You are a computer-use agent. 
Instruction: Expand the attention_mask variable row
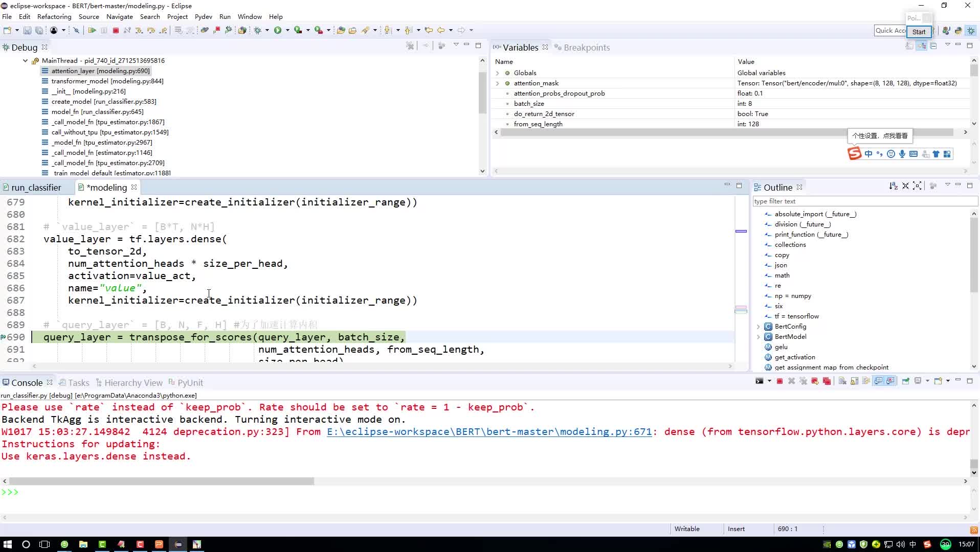tap(497, 83)
